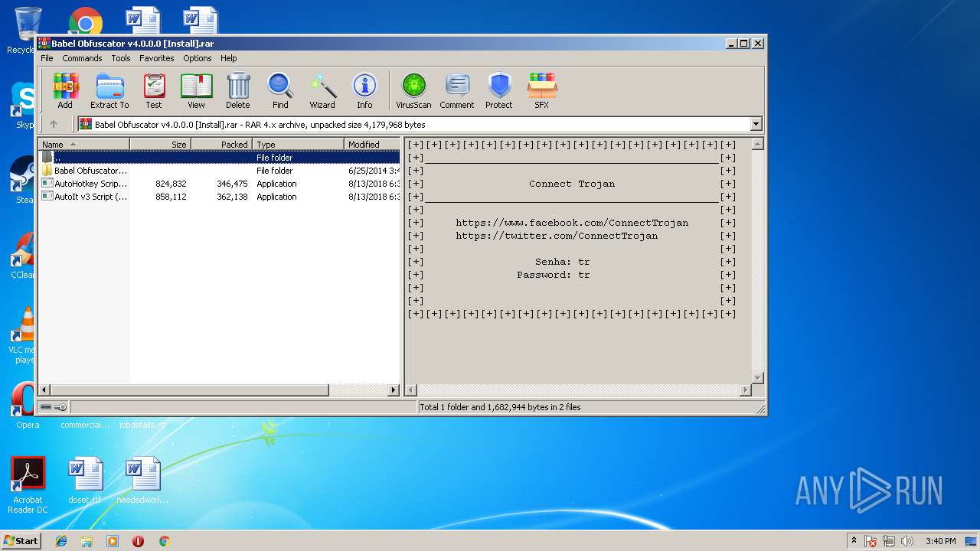Select the neededworl... desktop document

(x=142, y=481)
